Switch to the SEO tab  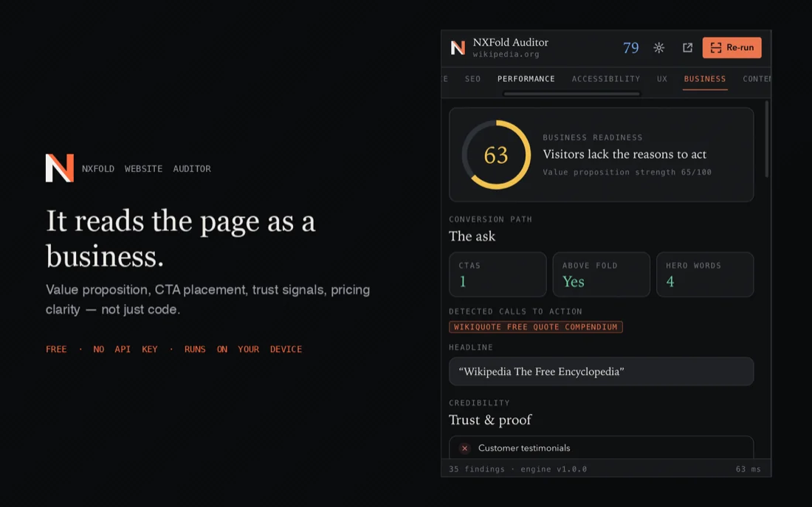[472, 79]
